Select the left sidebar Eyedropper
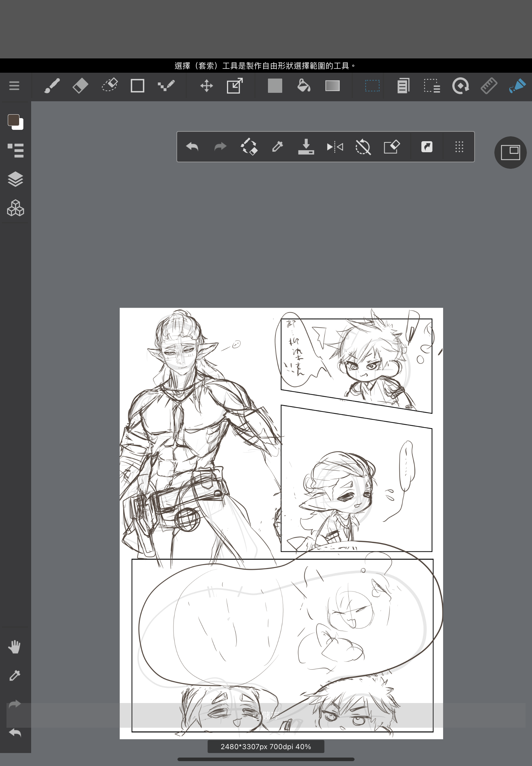532x766 pixels. [x=15, y=675]
